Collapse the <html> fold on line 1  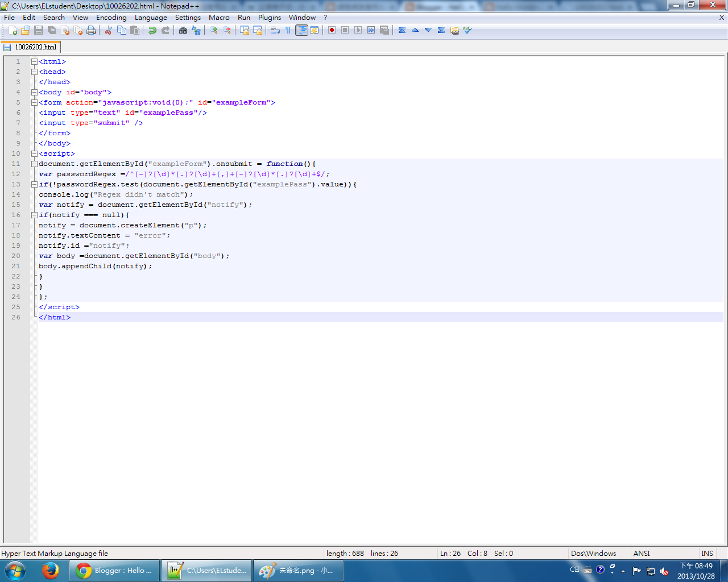tap(34, 61)
